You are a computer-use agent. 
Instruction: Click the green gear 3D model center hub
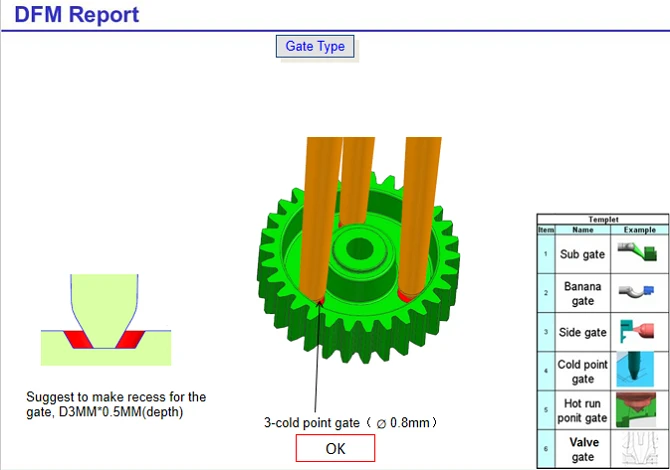(x=360, y=249)
